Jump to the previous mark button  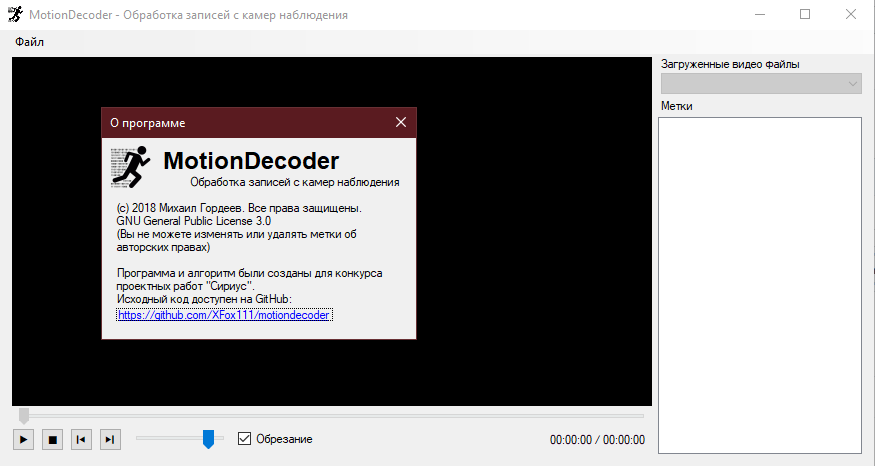(x=82, y=439)
